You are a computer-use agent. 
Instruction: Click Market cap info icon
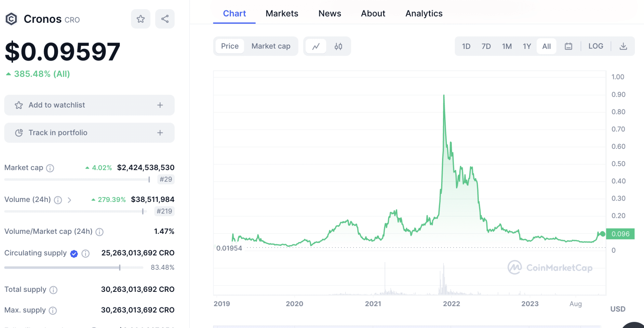tap(50, 168)
